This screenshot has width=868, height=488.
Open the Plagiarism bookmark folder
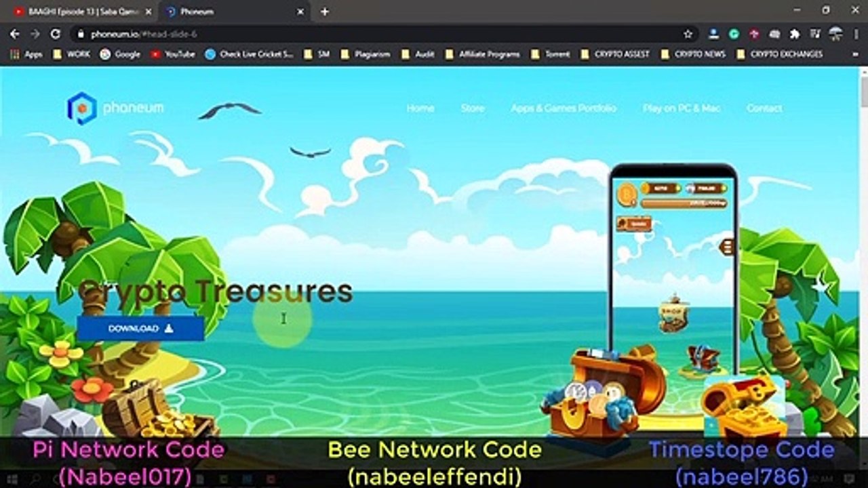365,54
